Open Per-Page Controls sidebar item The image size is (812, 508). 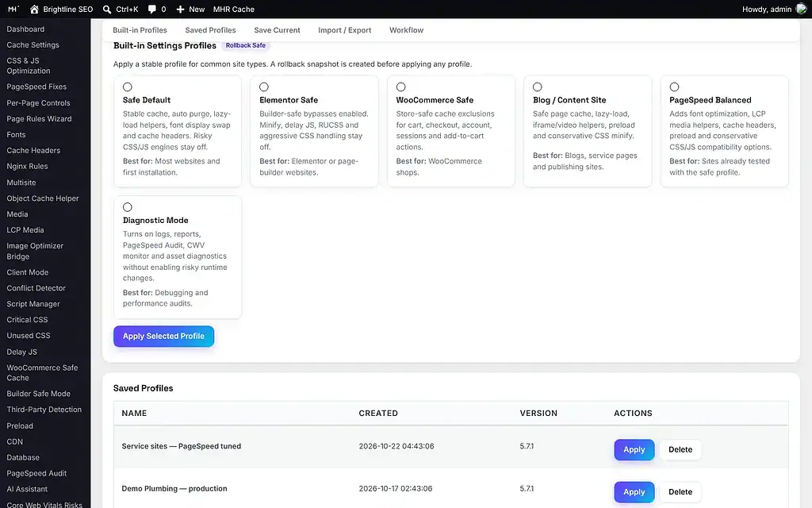[38, 102]
